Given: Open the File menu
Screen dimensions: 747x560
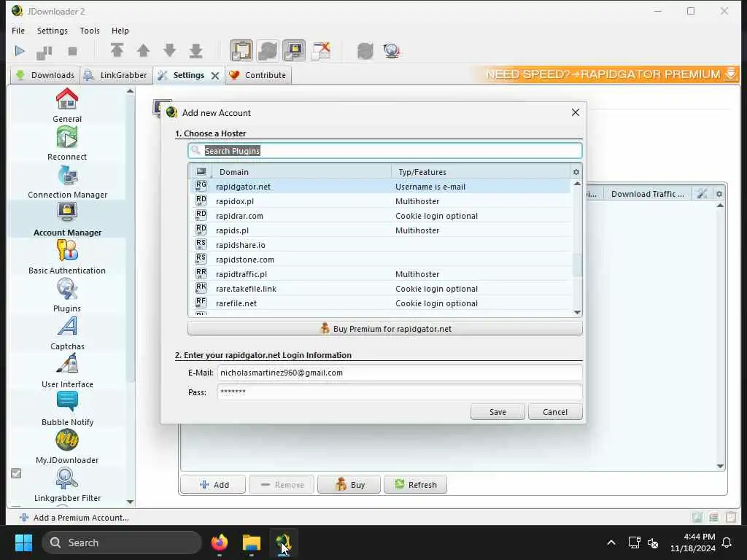Looking at the screenshot, I should (18, 31).
